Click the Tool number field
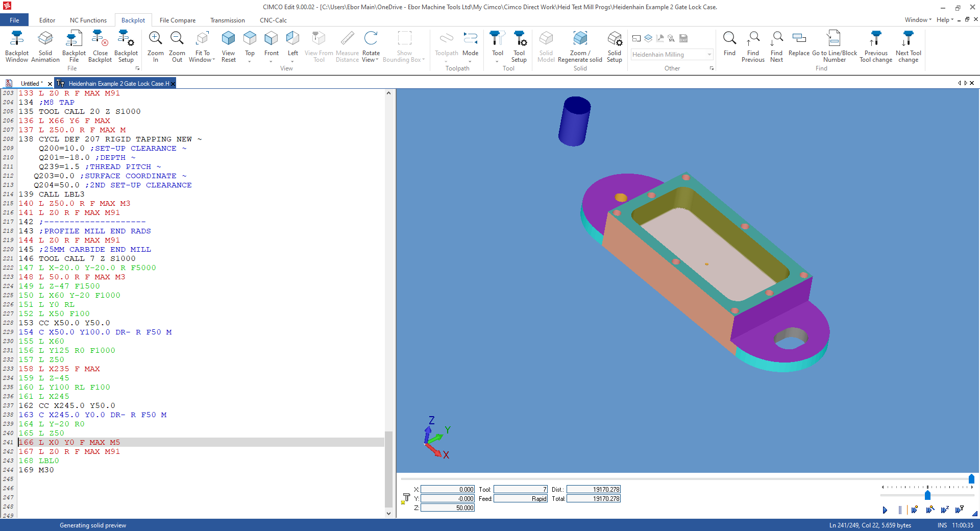The image size is (980, 531). [x=520, y=489]
